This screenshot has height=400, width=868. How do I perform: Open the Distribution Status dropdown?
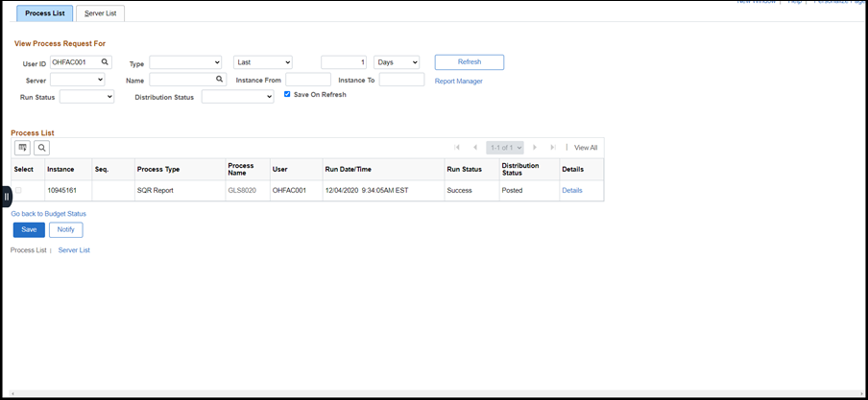click(237, 97)
